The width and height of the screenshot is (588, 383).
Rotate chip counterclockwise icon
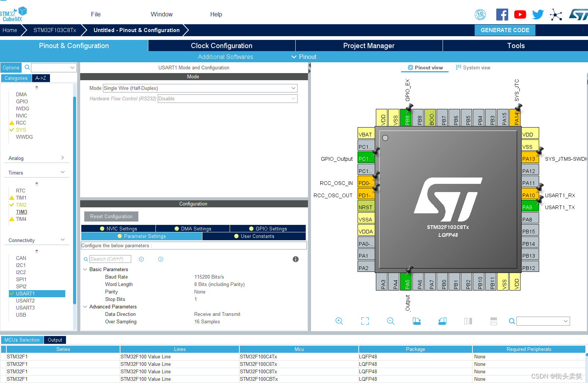pyautogui.click(x=442, y=321)
